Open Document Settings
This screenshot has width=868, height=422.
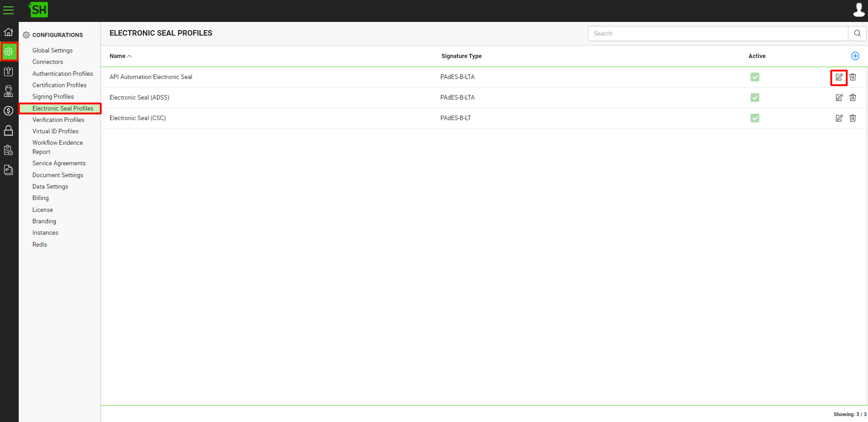click(58, 175)
